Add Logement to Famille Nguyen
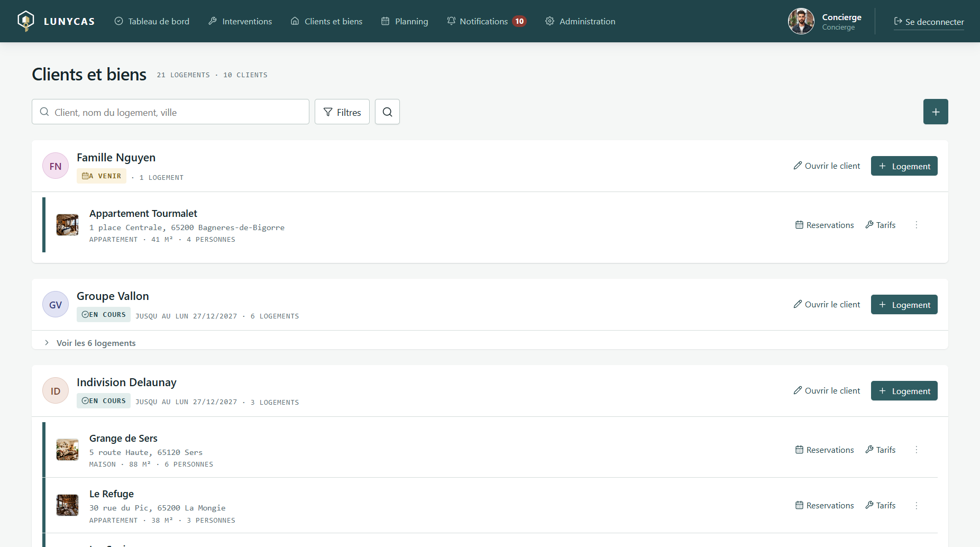This screenshot has height=547, width=980. pos(904,166)
